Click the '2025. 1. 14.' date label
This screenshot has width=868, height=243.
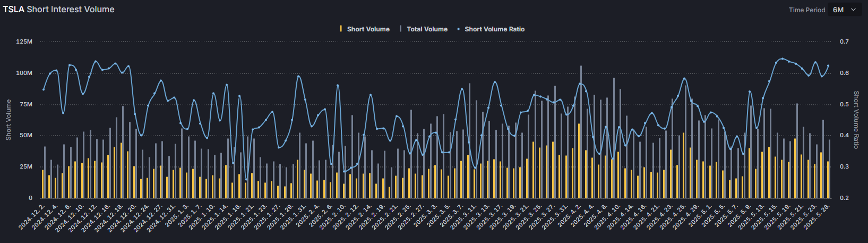point(216,216)
